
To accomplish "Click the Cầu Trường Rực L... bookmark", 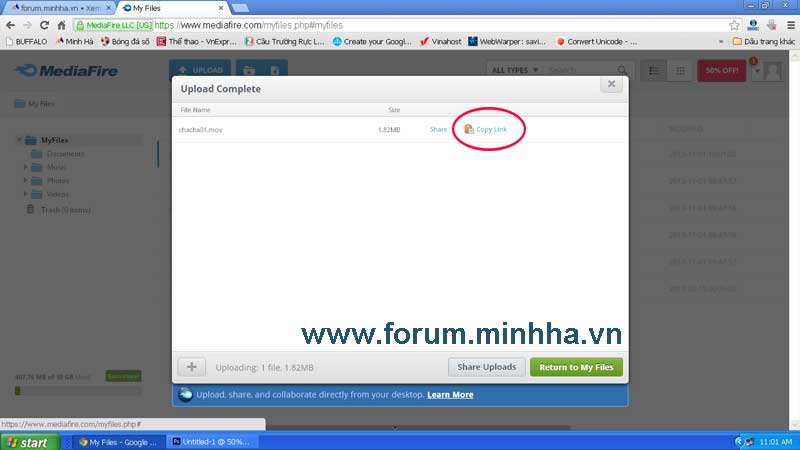I will coord(284,41).
